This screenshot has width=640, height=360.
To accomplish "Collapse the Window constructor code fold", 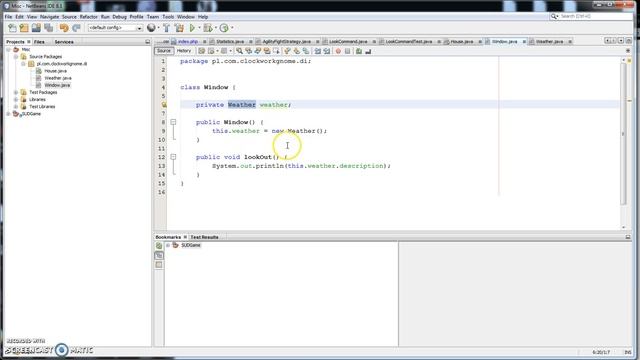I will (173, 122).
